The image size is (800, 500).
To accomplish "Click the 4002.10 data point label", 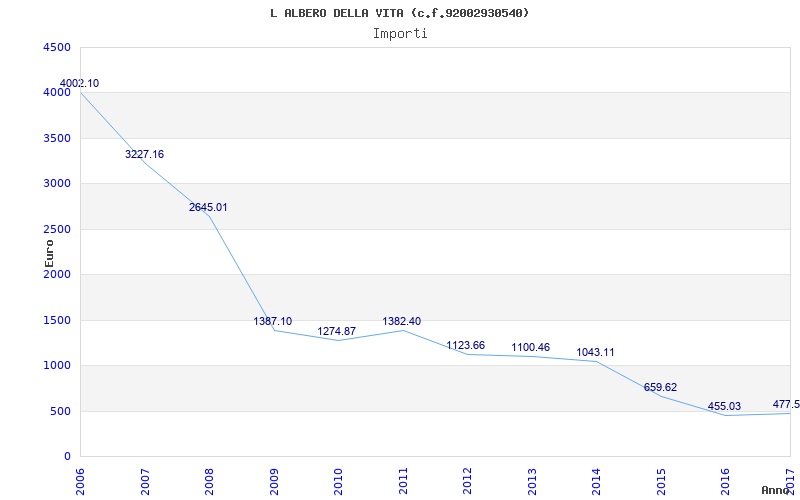I will 80,83.
